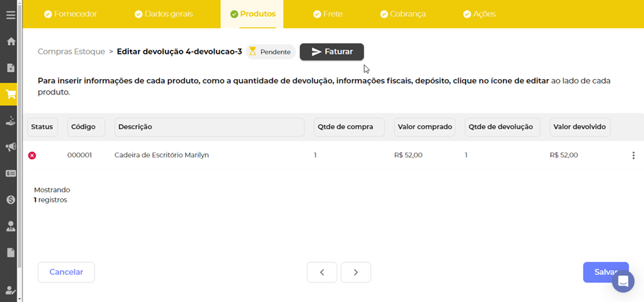Open the Frete tab

pos(327,14)
